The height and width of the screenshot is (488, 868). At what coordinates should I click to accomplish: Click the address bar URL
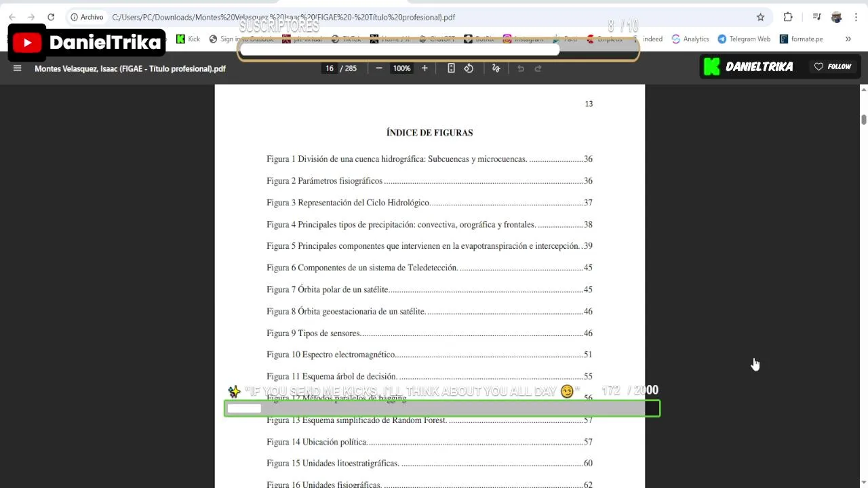point(283,17)
